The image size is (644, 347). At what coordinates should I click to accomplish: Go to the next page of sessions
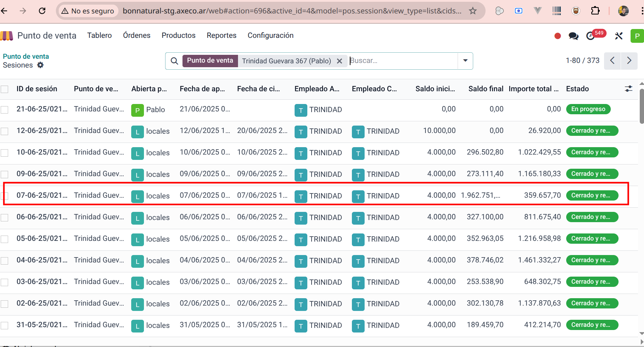[x=629, y=61]
